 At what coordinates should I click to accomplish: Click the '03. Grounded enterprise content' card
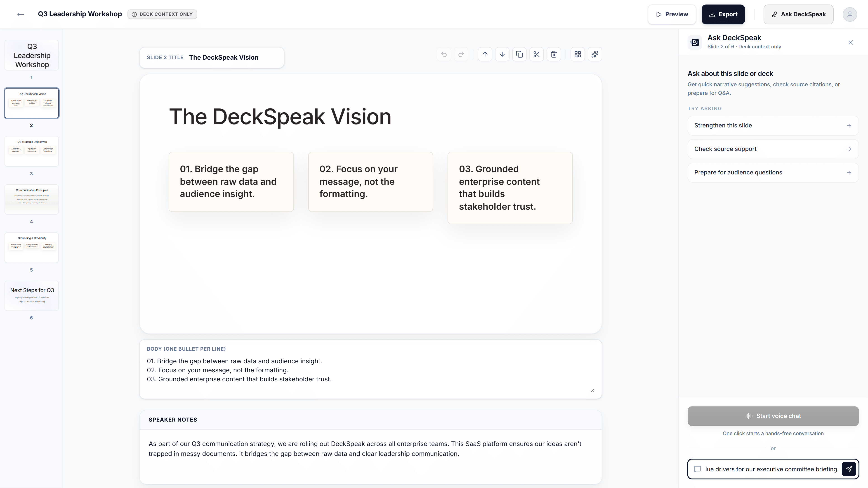coord(510,188)
